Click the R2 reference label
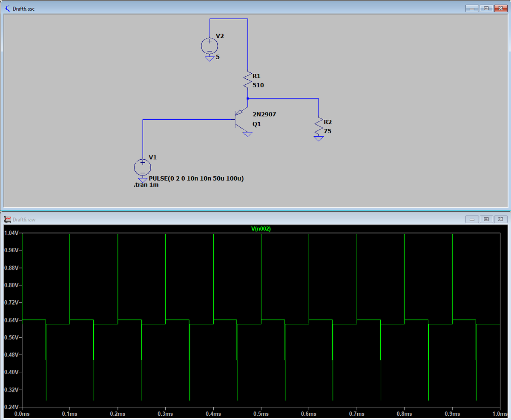The height and width of the screenshot is (420, 511). (x=328, y=122)
